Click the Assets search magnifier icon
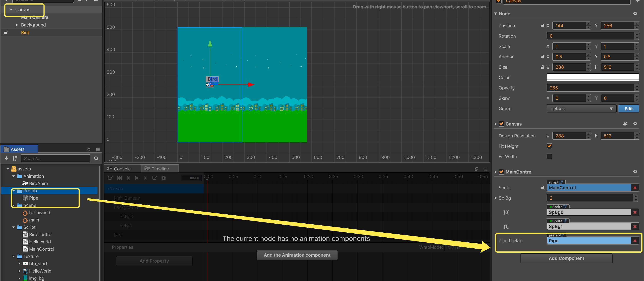This screenshot has width=644, height=281. pos(96,158)
